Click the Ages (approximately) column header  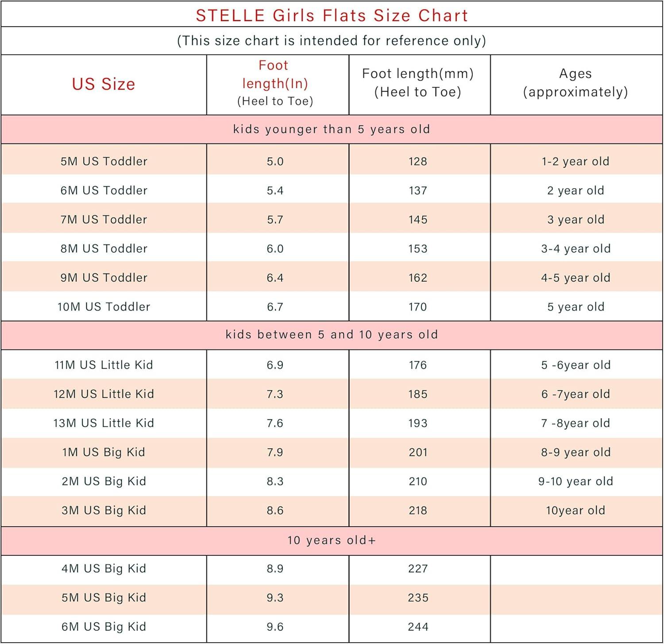point(575,83)
